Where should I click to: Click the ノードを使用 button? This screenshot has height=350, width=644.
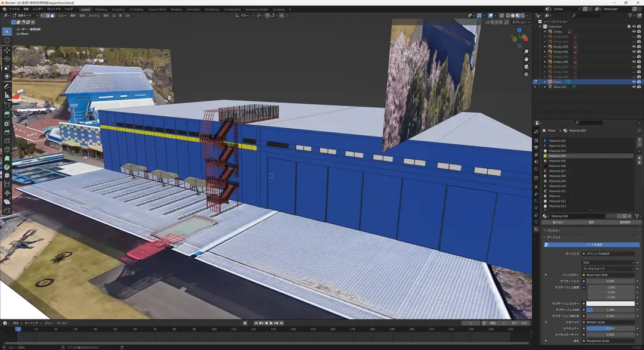click(x=592, y=245)
